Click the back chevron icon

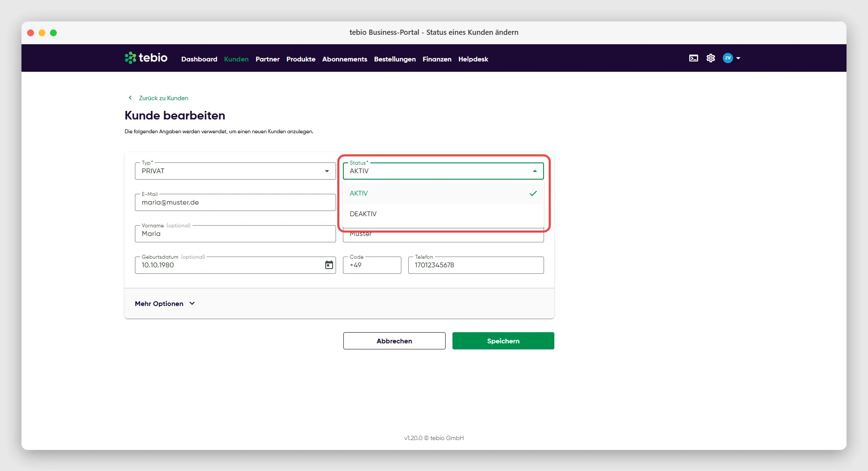(130, 98)
